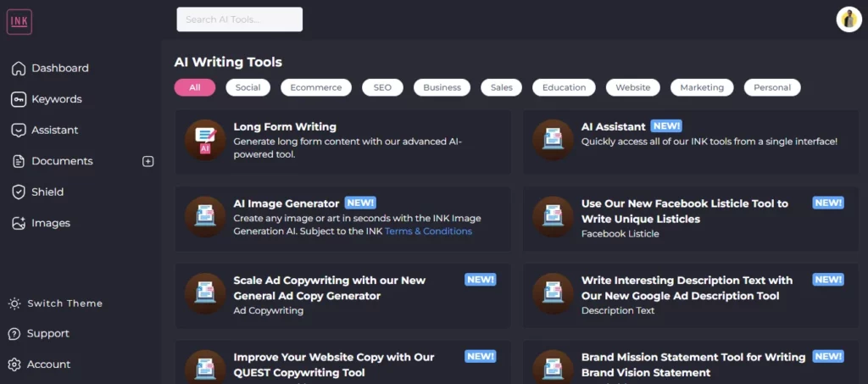868x384 pixels.
Task: Click the Google Ad Description tool icon
Action: click(553, 294)
